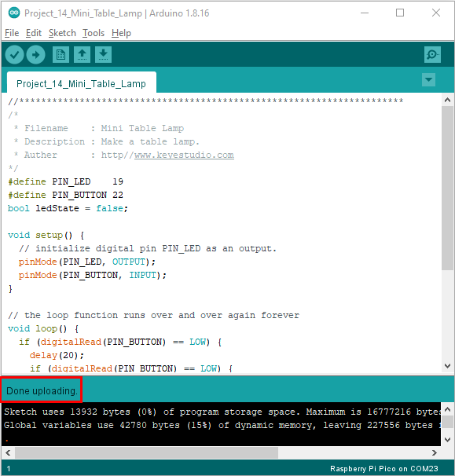The width and height of the screenshot is (455, 476).
Task: Click the Upload arrow button
Action: [35, 55]
